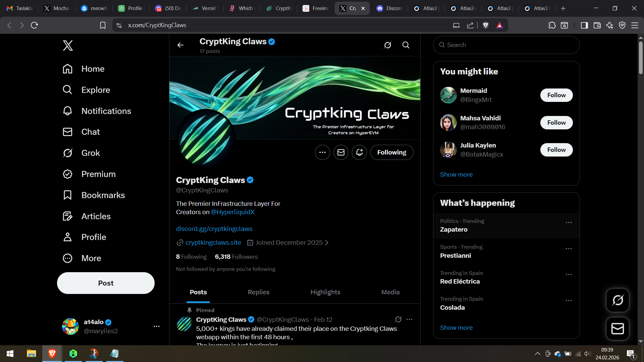This screenshot has height=362, width=644.
Task: Toggle bookmark for this page
Action: (103, 25)
